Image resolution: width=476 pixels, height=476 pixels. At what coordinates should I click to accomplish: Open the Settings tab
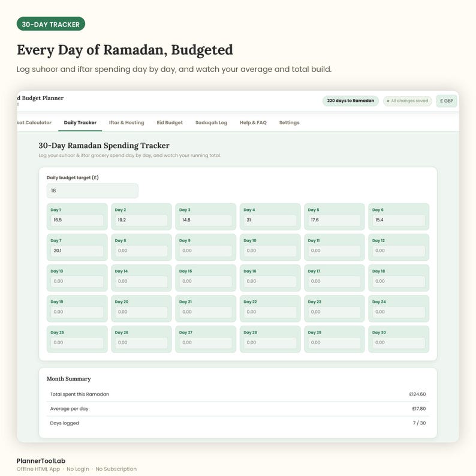290,123
